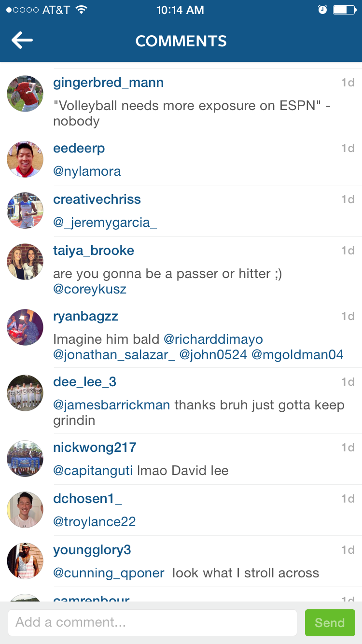Open the @cunning_qponer mention
The height and width of the screenshot is (644, 362).
(x=109, y=573)
